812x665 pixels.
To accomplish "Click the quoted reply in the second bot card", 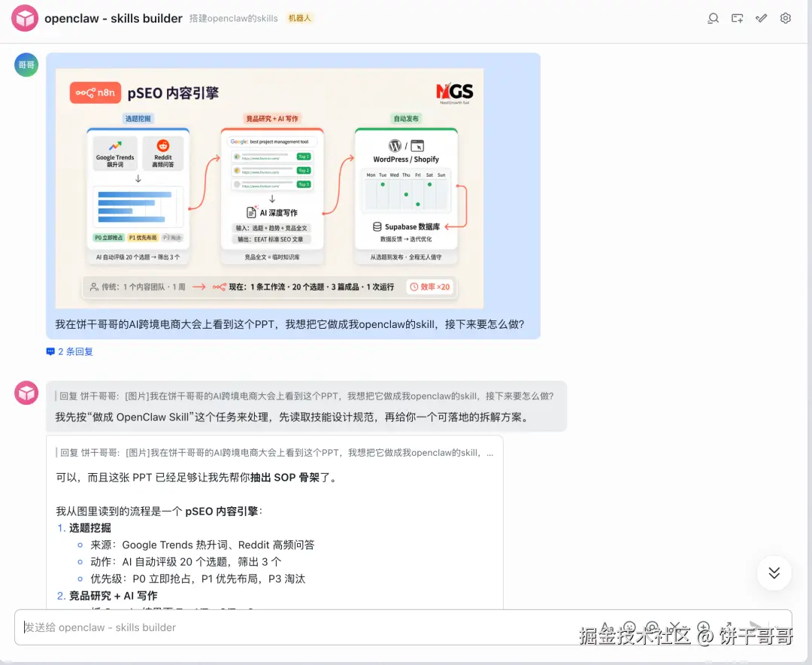I will click(274, 453).
